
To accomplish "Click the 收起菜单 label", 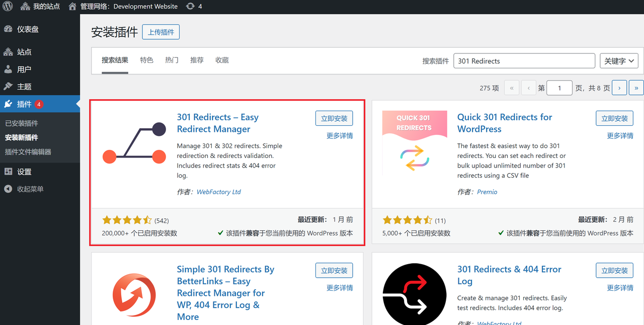I will coord(30,189).
